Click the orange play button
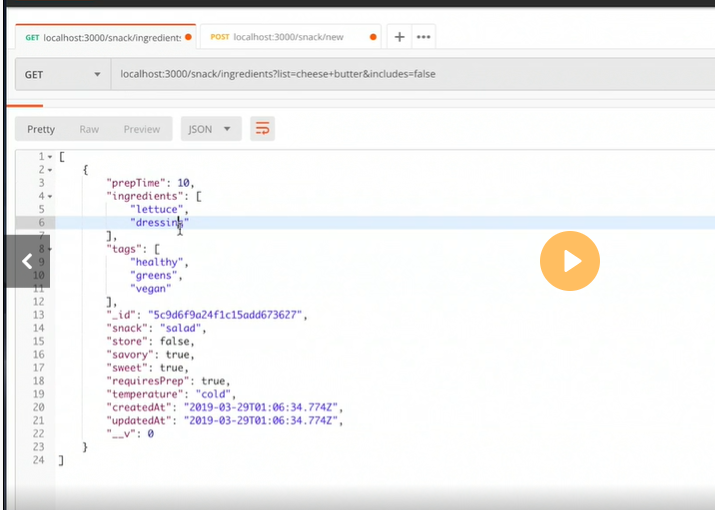Viewport: 715px width, 510px height. coord(569,261)
